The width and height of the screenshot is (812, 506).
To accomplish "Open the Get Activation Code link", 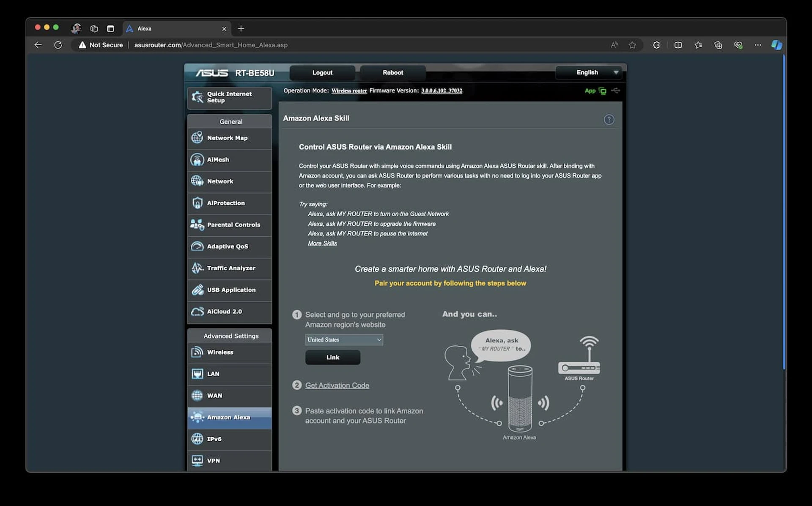I will click(x=337, y=385).
